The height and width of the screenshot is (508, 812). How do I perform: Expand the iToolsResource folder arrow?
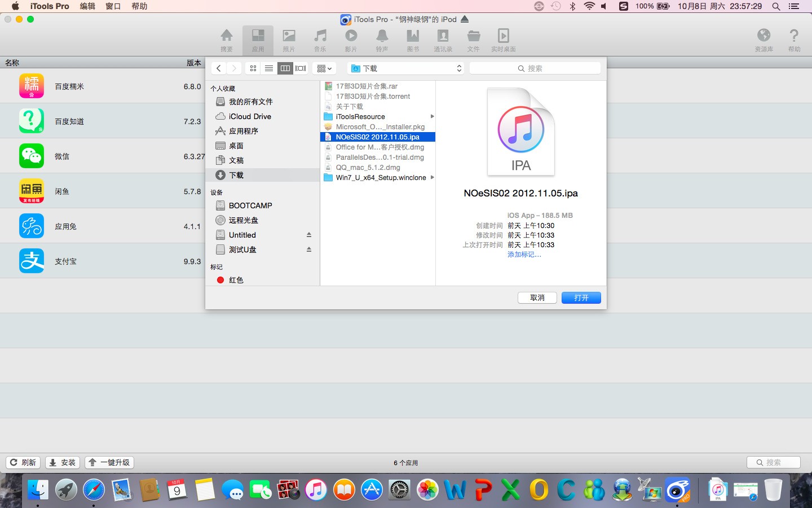click(432, 116)
